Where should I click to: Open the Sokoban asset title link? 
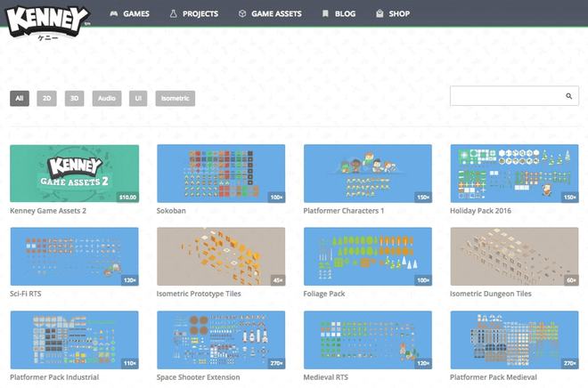(176, 211)
